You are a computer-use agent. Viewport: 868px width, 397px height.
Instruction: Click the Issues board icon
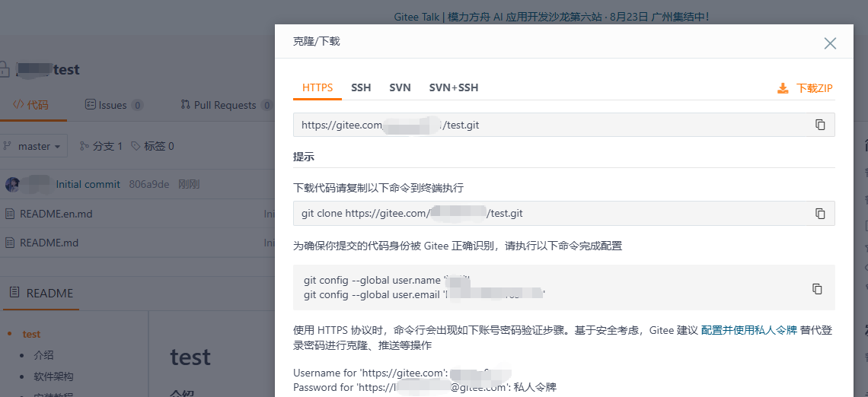(x=91, y=104)
